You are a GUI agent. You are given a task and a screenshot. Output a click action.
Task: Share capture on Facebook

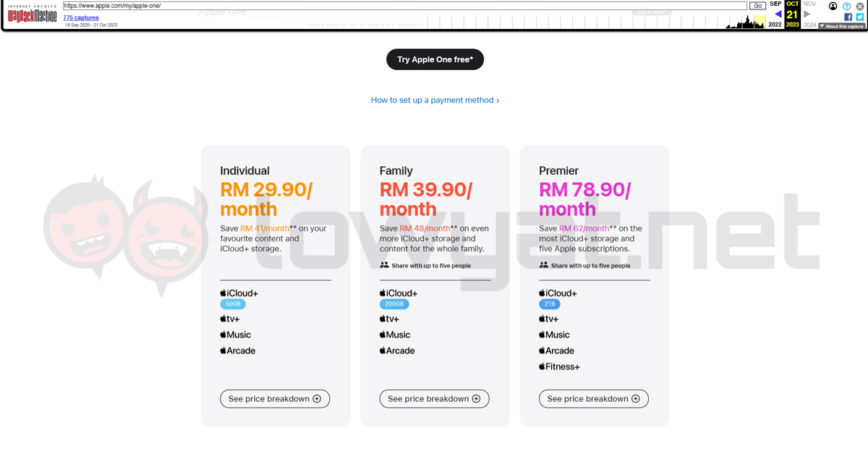(x=848, y=17)
